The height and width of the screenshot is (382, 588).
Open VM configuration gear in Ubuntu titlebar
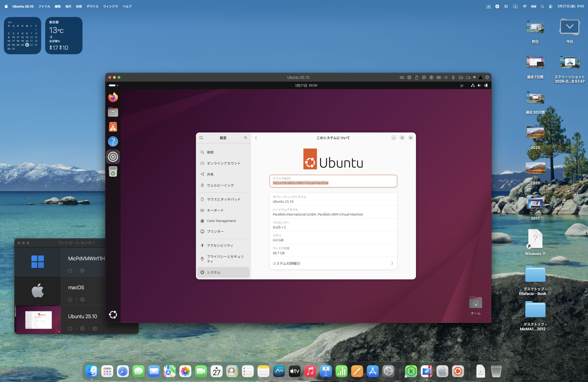487,78
